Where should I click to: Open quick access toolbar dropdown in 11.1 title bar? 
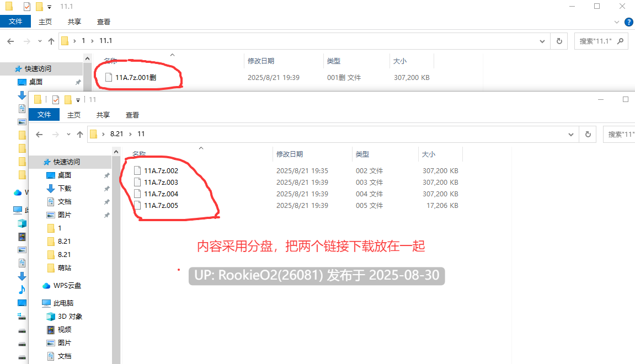[x=49, y=7]
